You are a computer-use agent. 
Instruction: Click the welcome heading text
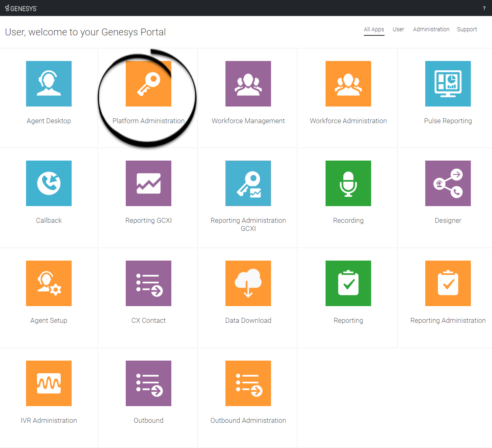pyautogui.click(x=85, y=32)
